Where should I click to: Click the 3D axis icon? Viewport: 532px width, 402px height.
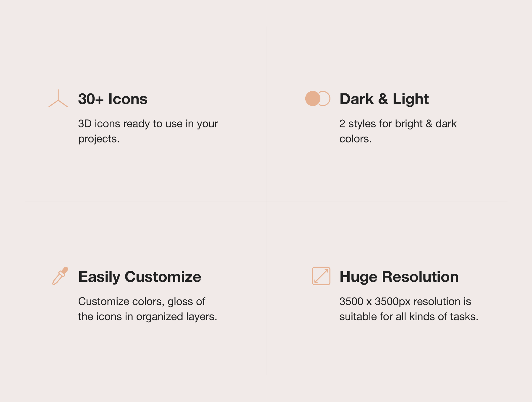[58, 99]
